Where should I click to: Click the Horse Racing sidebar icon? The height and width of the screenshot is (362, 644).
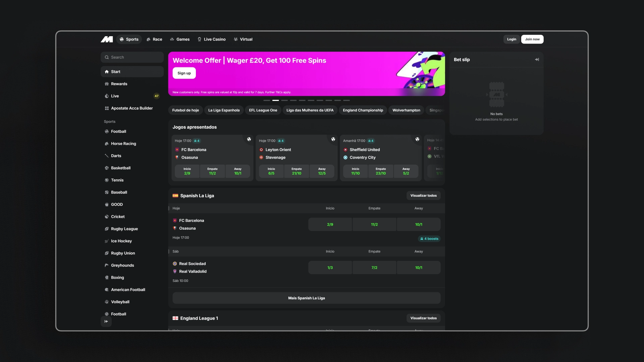107,144
